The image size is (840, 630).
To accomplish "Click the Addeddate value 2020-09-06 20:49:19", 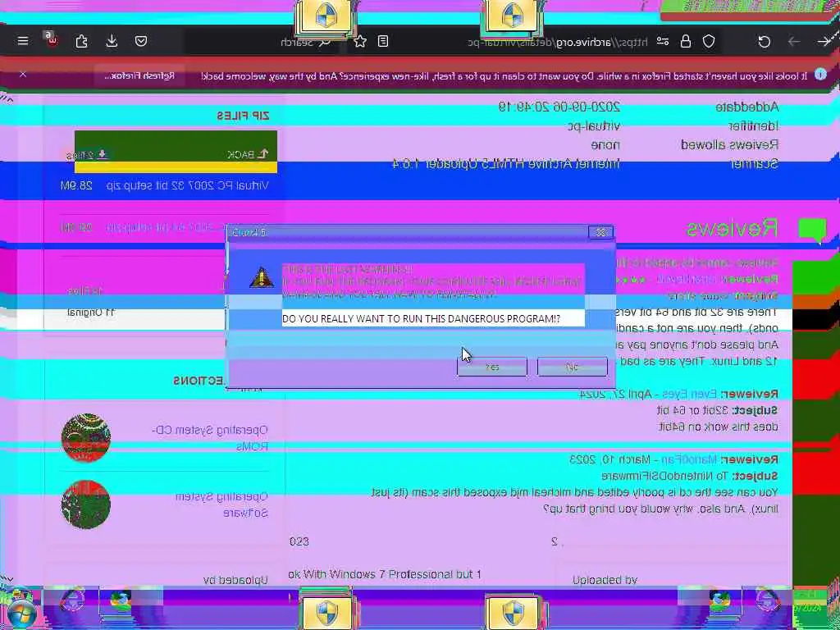I will [559, 107].
